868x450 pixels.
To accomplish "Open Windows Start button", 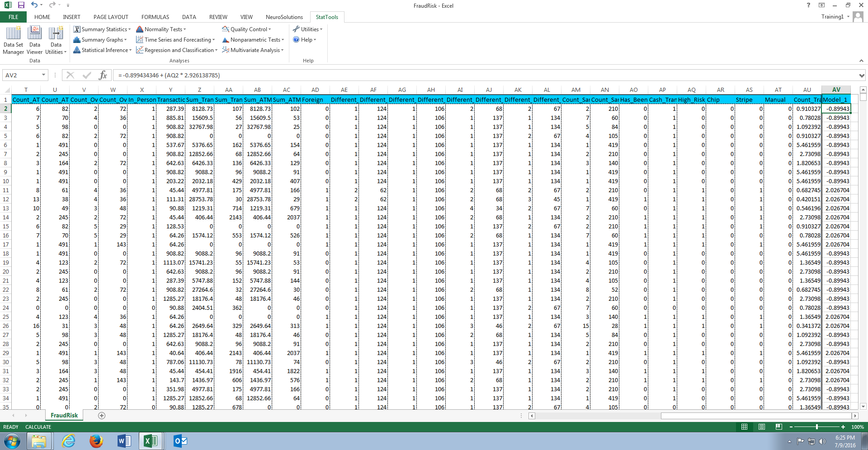I will [x=12, y=441].
